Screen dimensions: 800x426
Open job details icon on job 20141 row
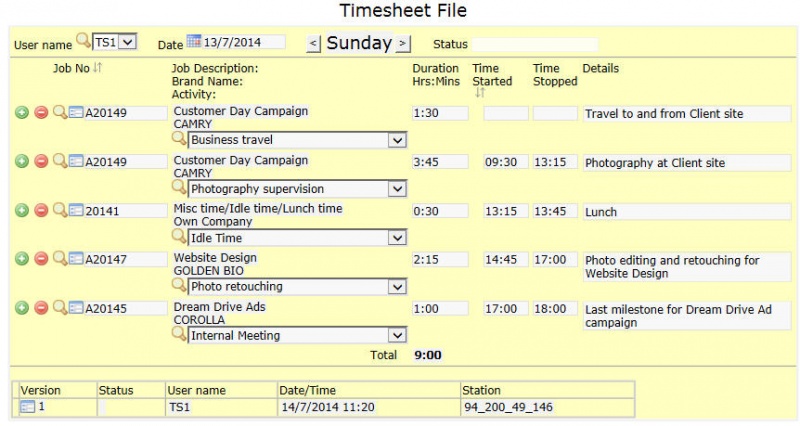click(76, 210)
